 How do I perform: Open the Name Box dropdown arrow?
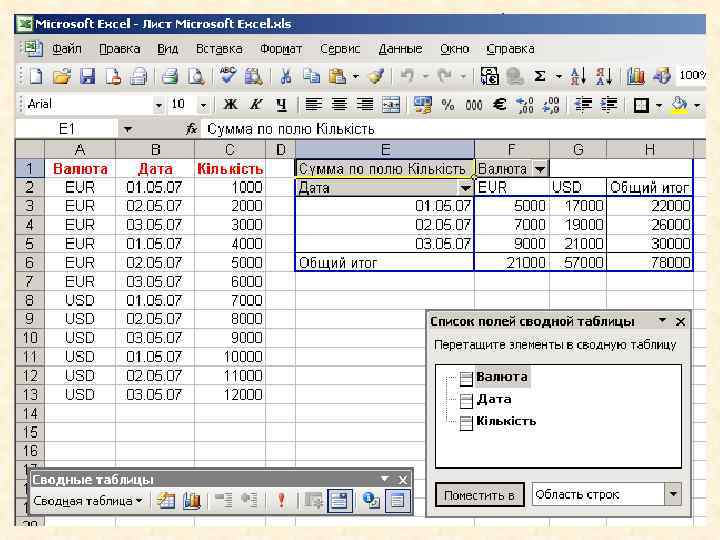click(128, 129)
